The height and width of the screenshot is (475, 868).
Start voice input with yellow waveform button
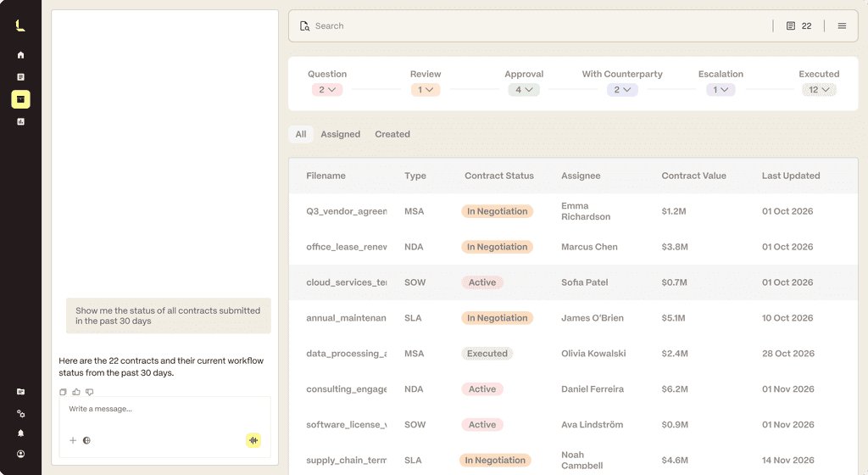click(253, 440)
